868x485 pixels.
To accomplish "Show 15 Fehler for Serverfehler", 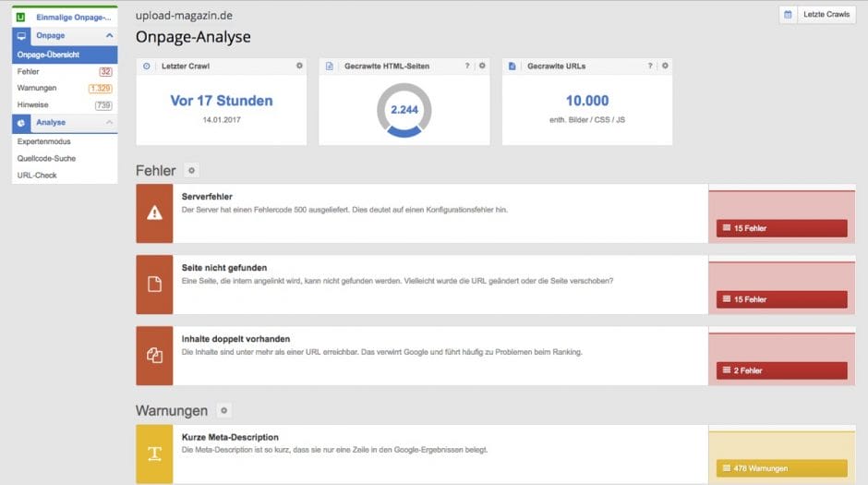I will (x=781, y=228).
